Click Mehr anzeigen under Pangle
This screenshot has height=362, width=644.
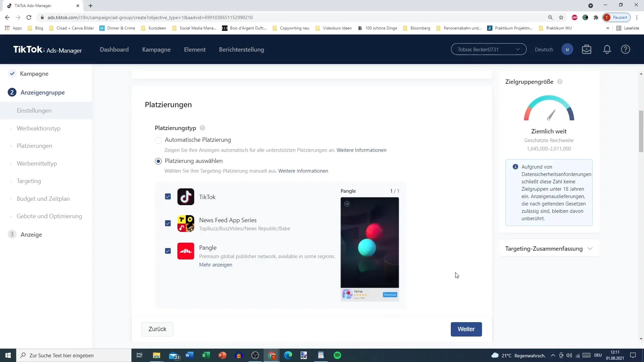[216, 265]
